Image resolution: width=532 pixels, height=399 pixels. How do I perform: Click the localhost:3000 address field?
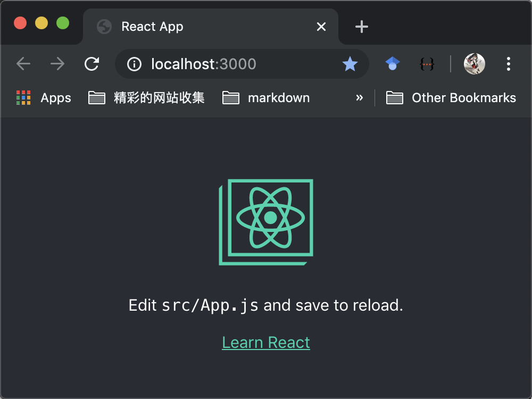(239, 64)
